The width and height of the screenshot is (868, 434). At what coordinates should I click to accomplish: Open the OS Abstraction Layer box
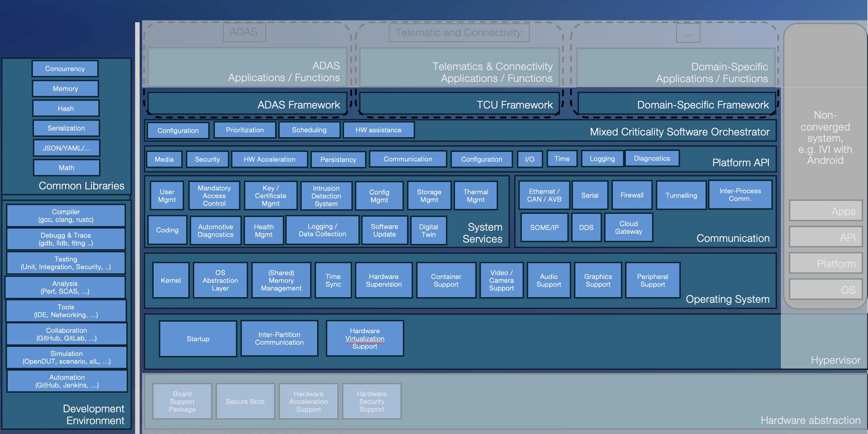(x=220, y=280)
